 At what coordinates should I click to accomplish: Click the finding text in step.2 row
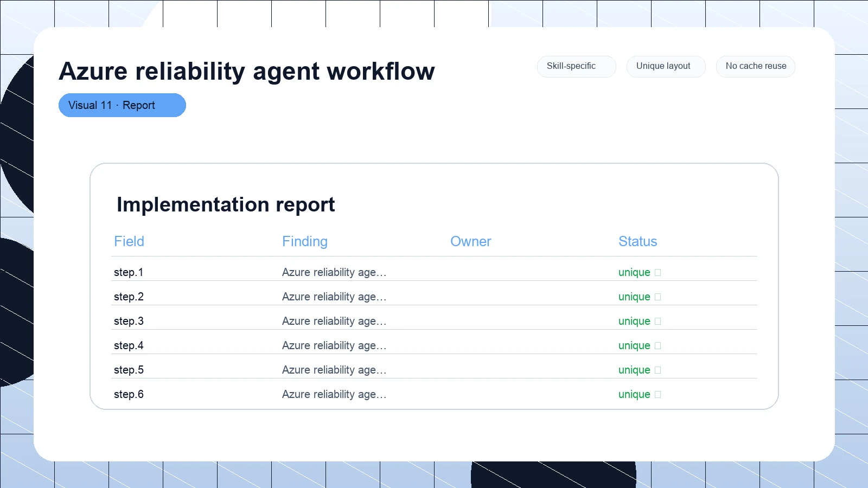[x=334, y=297]
